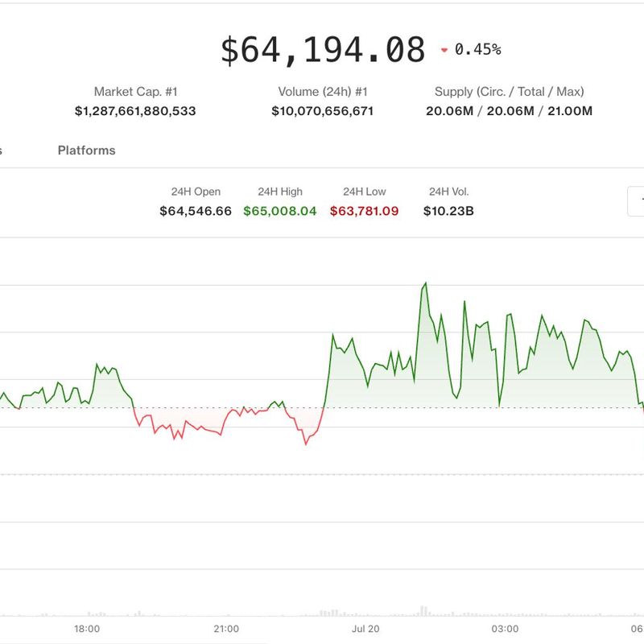Screen dimensions: 644x644
Task: Click the $1,287,661,880,533 market cap value
Action: pos(135,111)
